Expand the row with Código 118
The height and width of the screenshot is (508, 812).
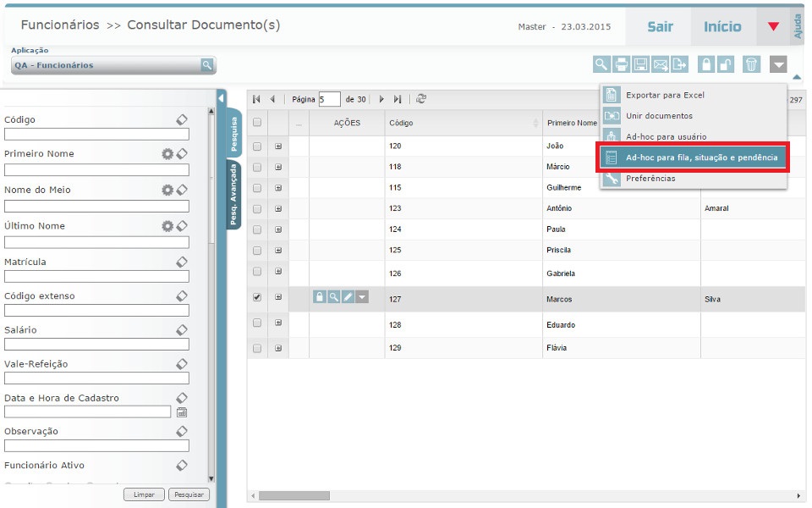tap(278, 167)
